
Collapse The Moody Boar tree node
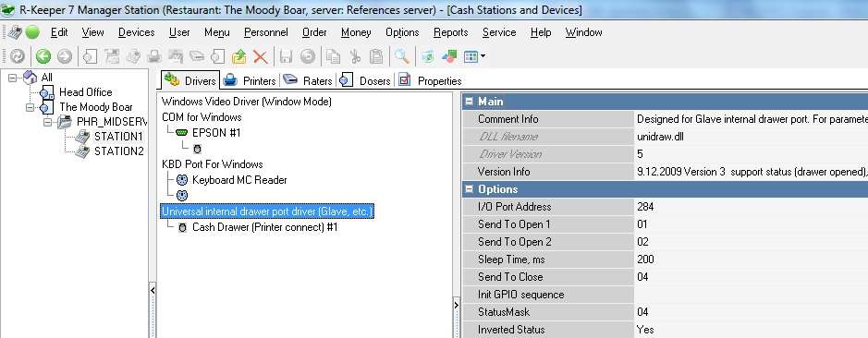30,107
